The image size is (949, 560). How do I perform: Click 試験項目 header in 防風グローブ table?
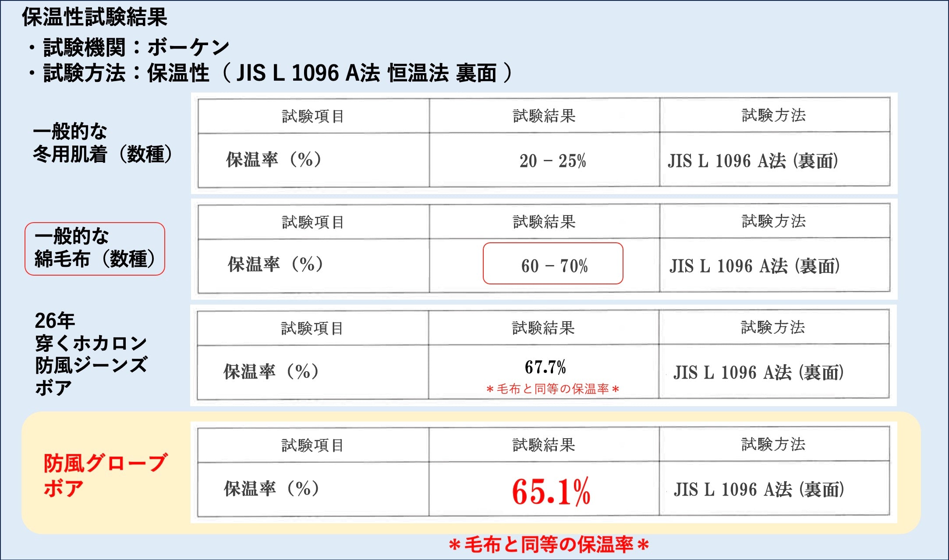pyautogui.click(x=312, y=445)
